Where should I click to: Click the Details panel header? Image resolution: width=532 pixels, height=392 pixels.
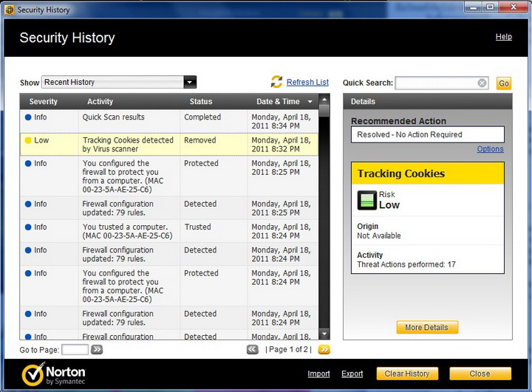coord(428,101)
